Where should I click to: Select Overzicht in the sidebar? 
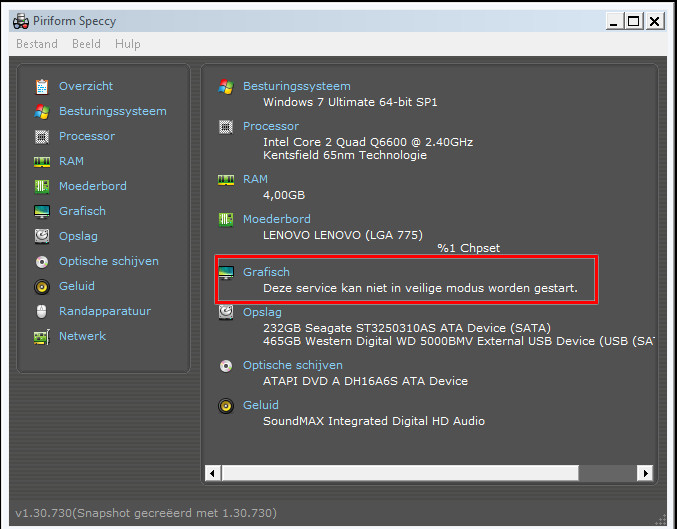coord(86,86)
